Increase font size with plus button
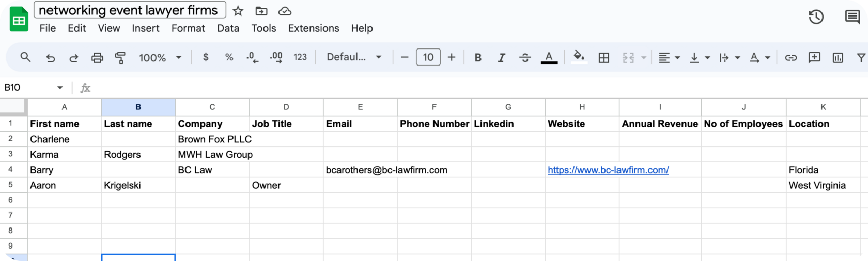This screenshot has width=868, height=261. [452, 57]
